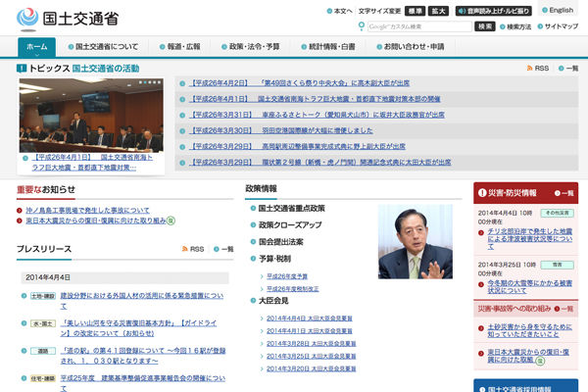Open 統計情報・白書 menu
The width and height of the screenshot is (588, 392).
pos(328,47)
